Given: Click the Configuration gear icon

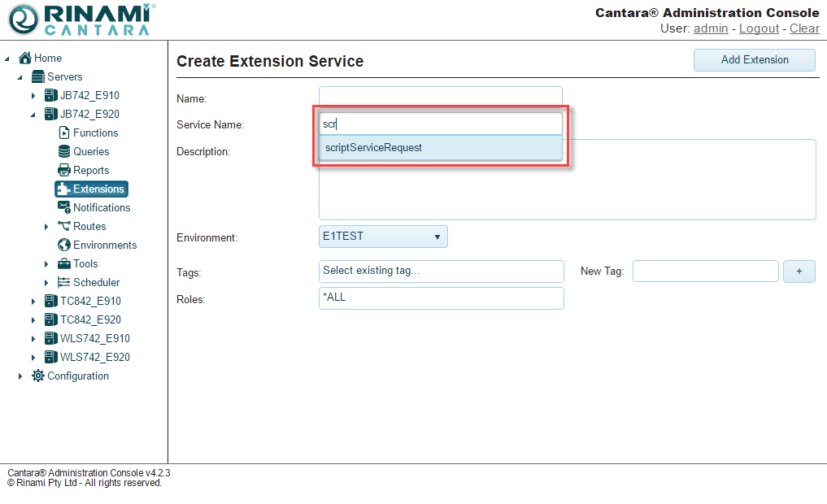Looking at the screenshot, I should tap(38, 376).
